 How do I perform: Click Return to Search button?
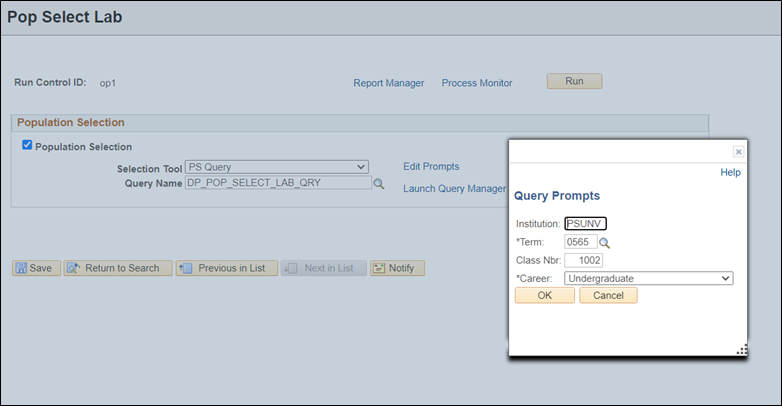pyautogui.click(x=118, y=268)
